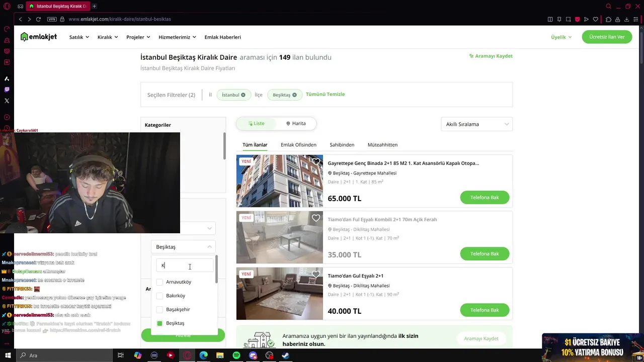Toggle the VPN badge in address bar

[52, 19]
